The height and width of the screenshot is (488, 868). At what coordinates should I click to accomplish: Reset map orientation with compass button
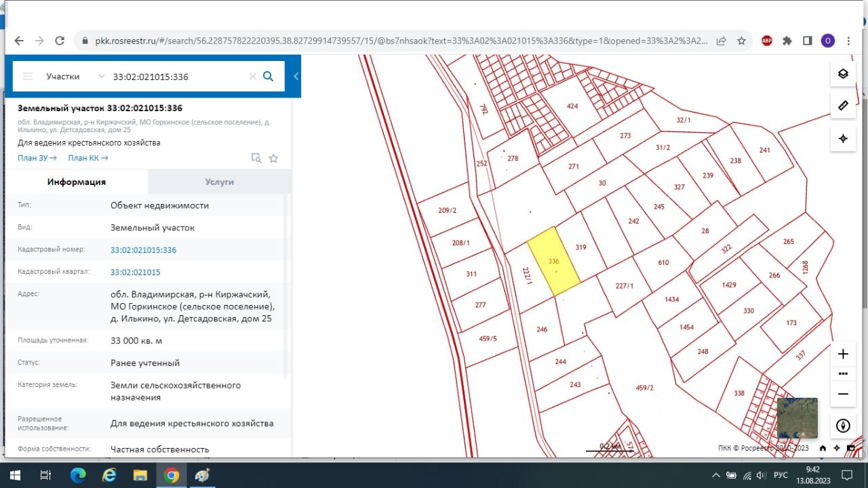(843, 426)
